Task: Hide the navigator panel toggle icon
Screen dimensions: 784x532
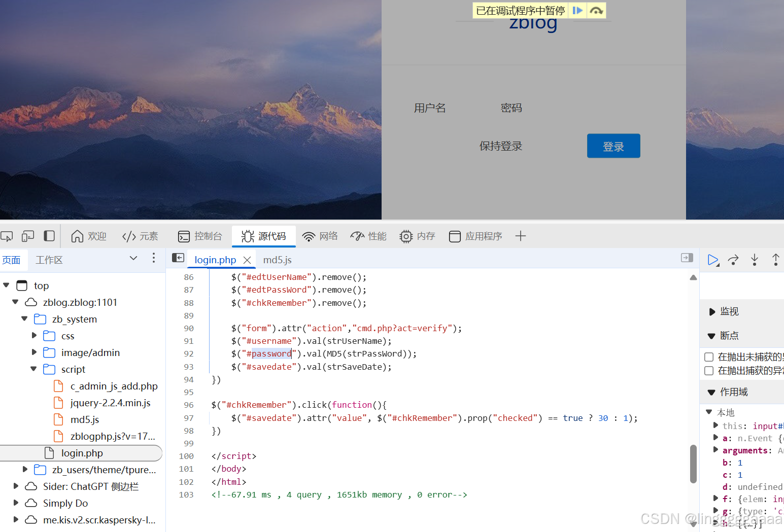Action: 178,258
